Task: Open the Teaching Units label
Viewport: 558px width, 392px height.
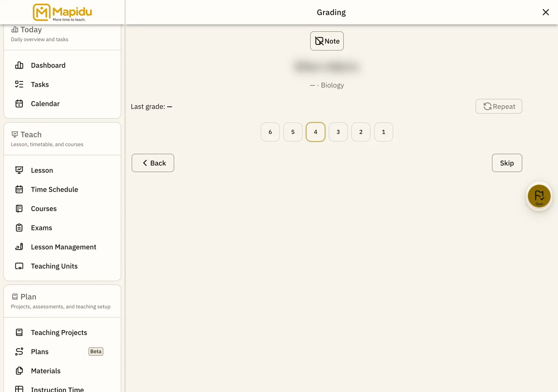Action: (x=54, y=266)
